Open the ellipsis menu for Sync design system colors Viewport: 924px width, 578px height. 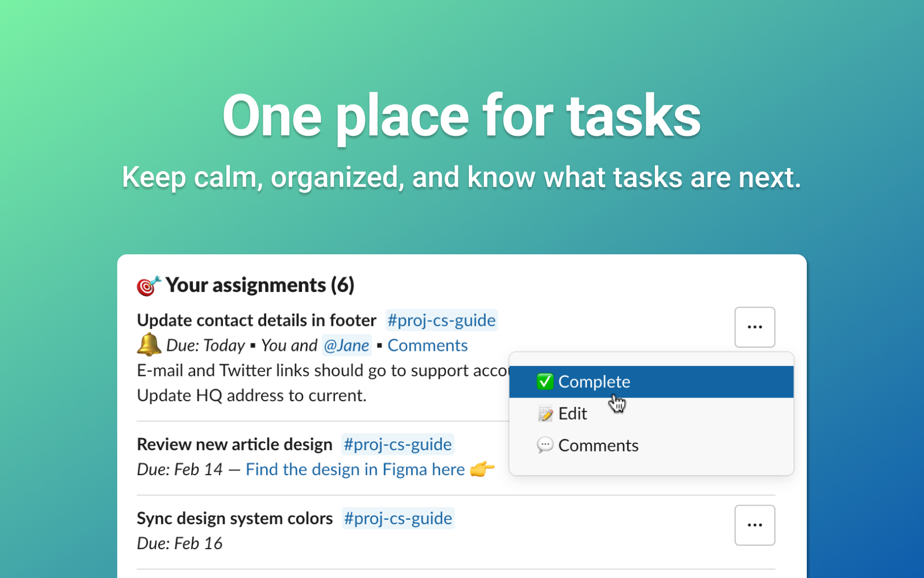pos(755,525)
